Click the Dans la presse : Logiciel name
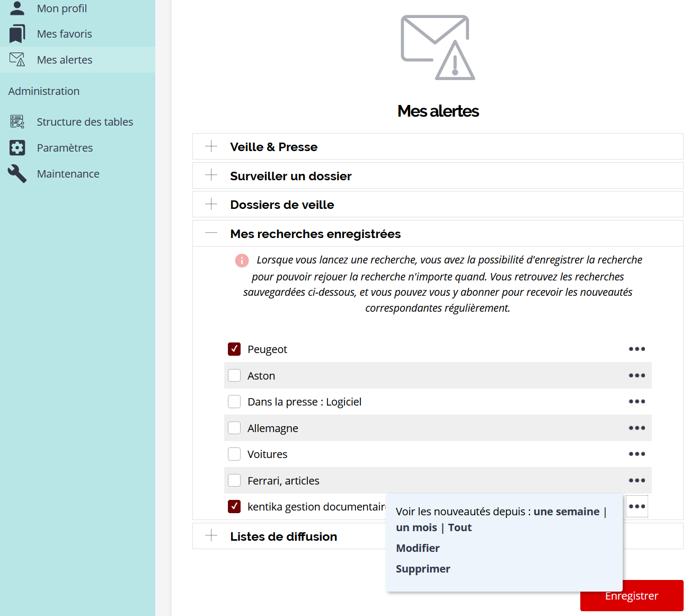 305,402
